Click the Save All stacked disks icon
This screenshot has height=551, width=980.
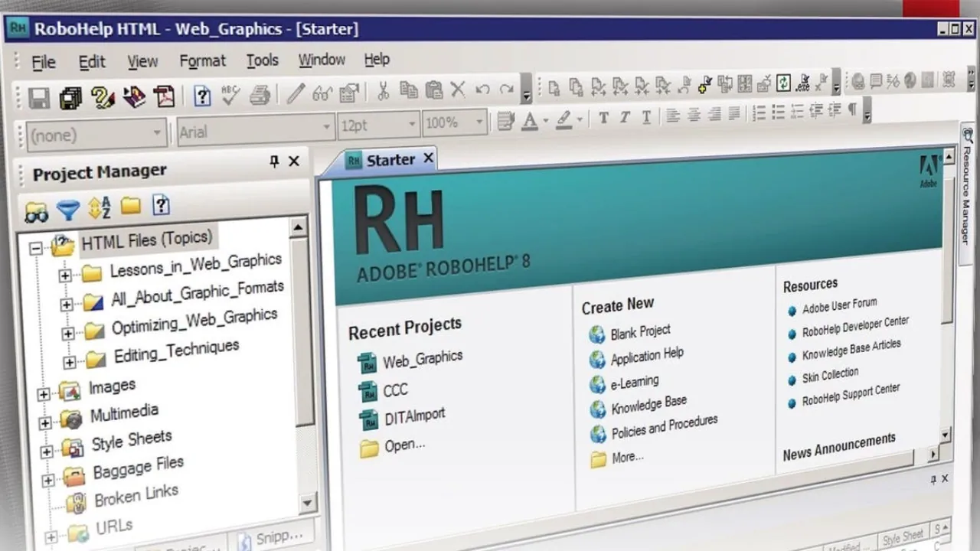coord(70,96)
